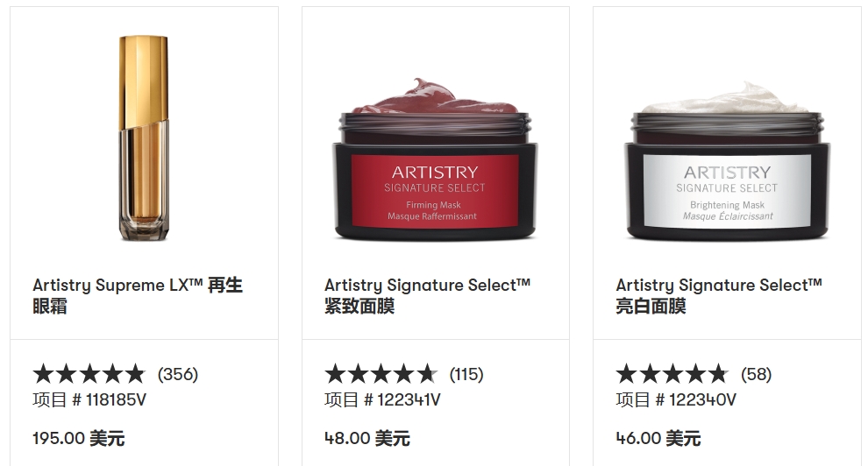Open the (58) reviews count

click(x=756, y=374)
